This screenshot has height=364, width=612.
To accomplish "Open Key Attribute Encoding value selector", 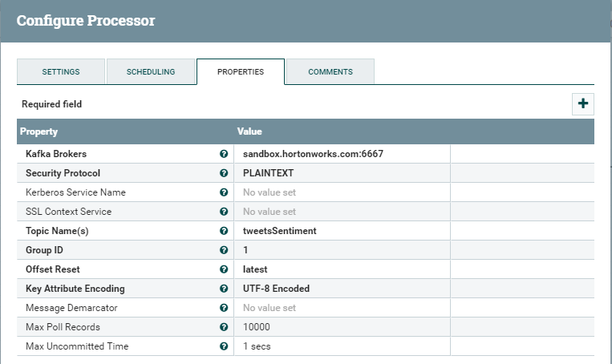I will 341,289.
